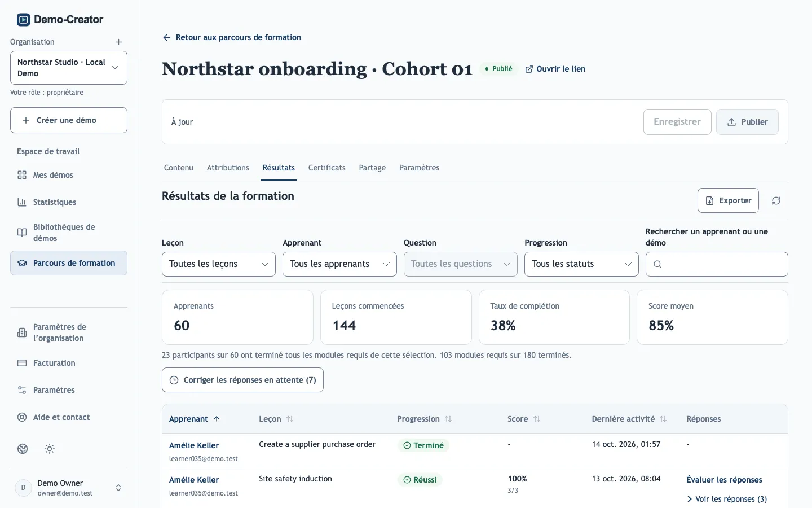Click the Demo-Creator logo icon

coord(23,20)
